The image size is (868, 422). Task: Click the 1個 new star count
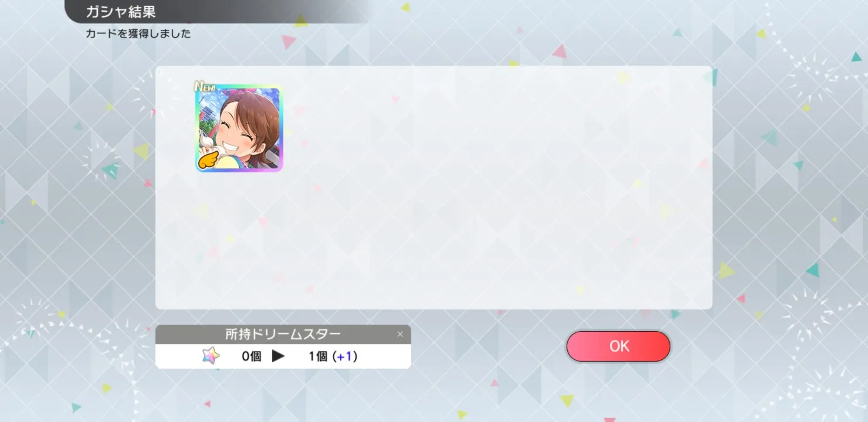[318, 356]
